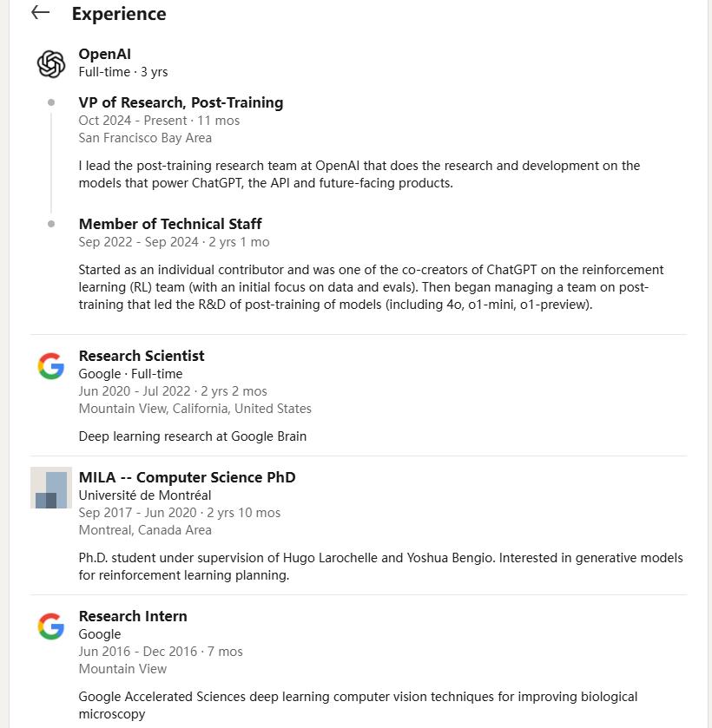Screen dimensions: 712x728
Task: Click the Research Intern position title
Action: (133, 616)
